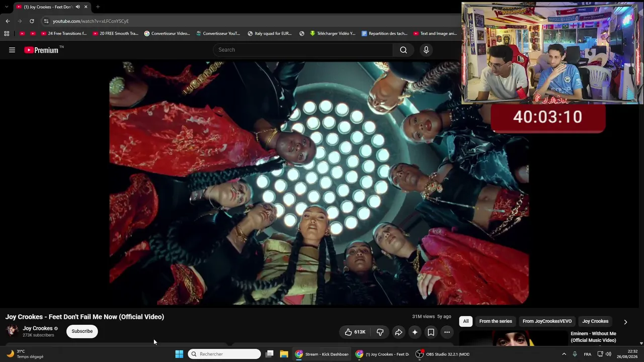Show more filter chips with arrow
This screenshot has width=644, height=362.
click(625, 322)
